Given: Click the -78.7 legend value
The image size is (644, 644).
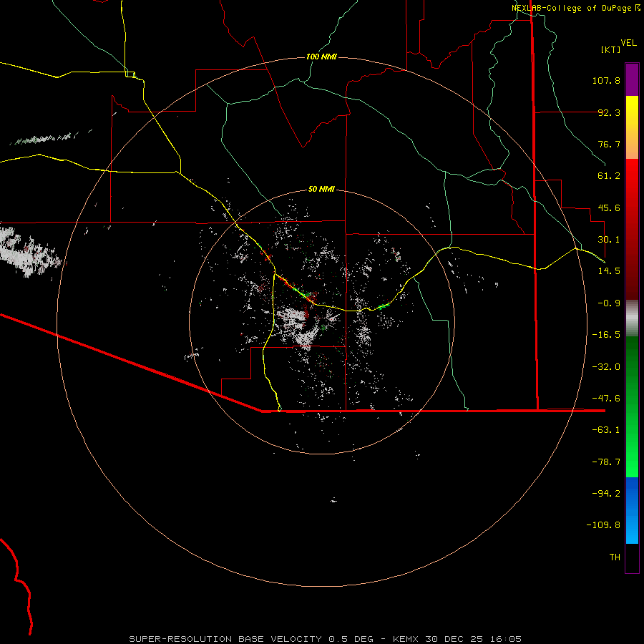Looking at the screenshot, I should [606, 462].
